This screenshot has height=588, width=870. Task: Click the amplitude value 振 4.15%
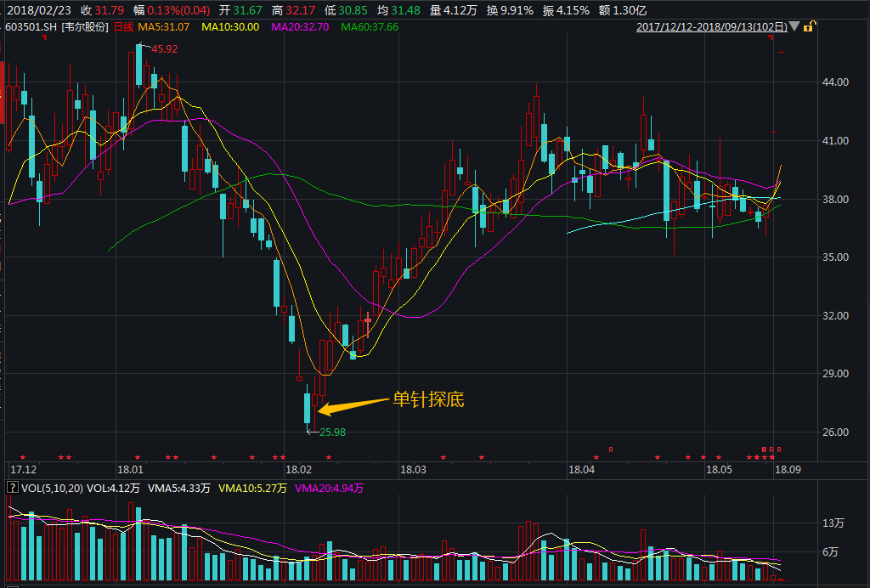(x=567, y=10)
